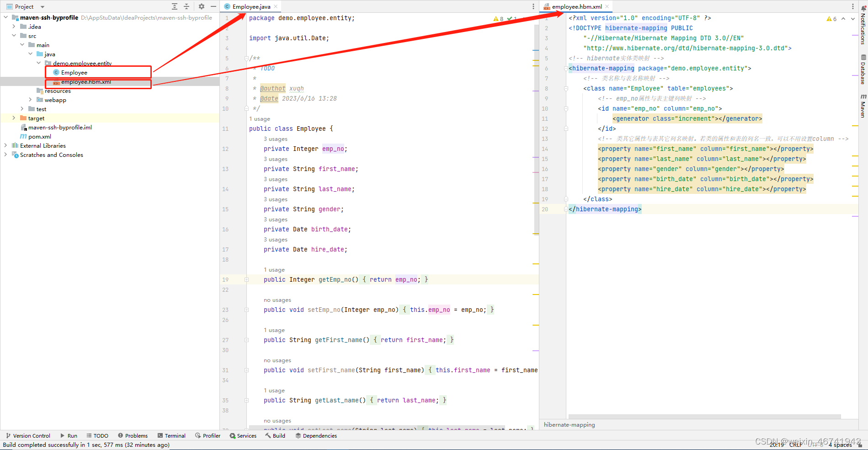Open the Profiler tool window
This screenshot has height=450, width=868.
click(x=208, y=435)
